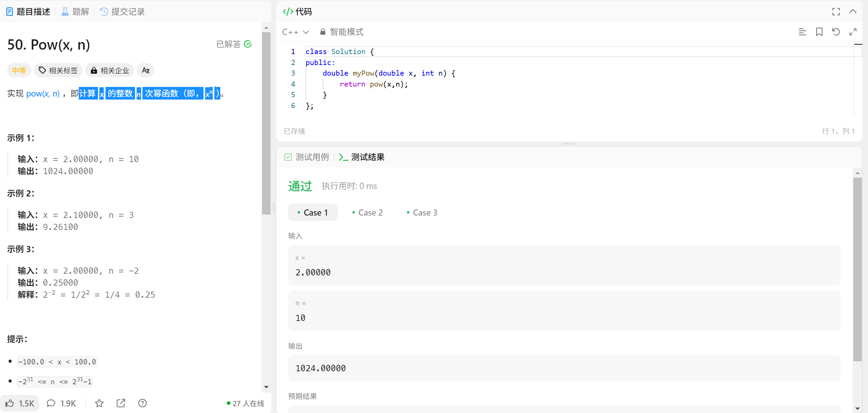Switch to the 提交记录 tab
868x413 pixels.
coord(122,12)
